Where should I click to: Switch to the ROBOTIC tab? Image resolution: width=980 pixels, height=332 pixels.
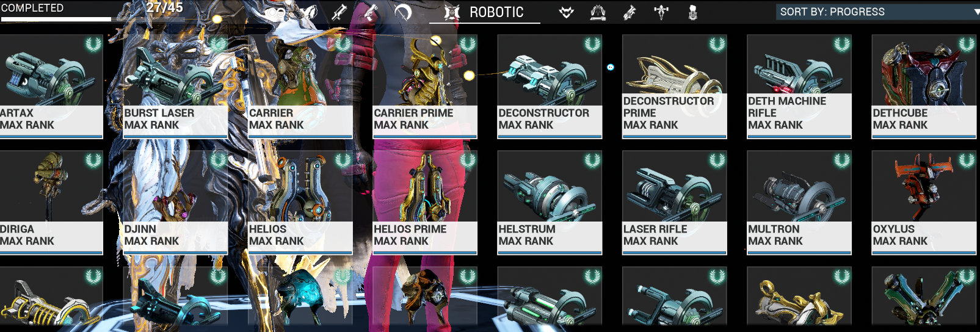click(484, 12)
